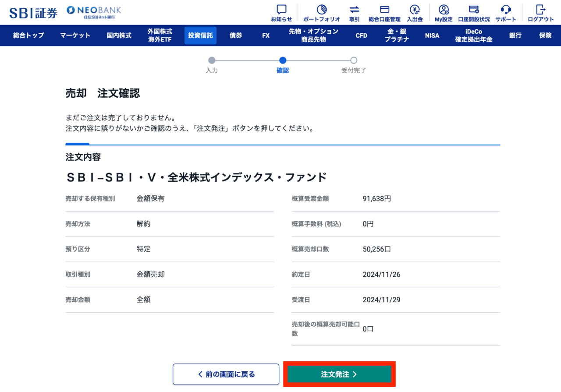Viewport: 561px width, 392px height.
Task: Go to 総合トップ menu
Action: (28, 35)
